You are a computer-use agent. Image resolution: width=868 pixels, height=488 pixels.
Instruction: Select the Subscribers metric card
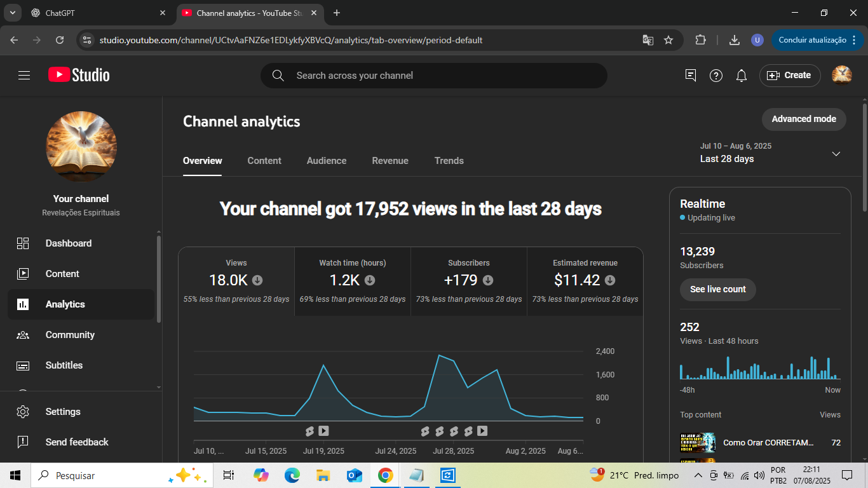tap(469, 281)
